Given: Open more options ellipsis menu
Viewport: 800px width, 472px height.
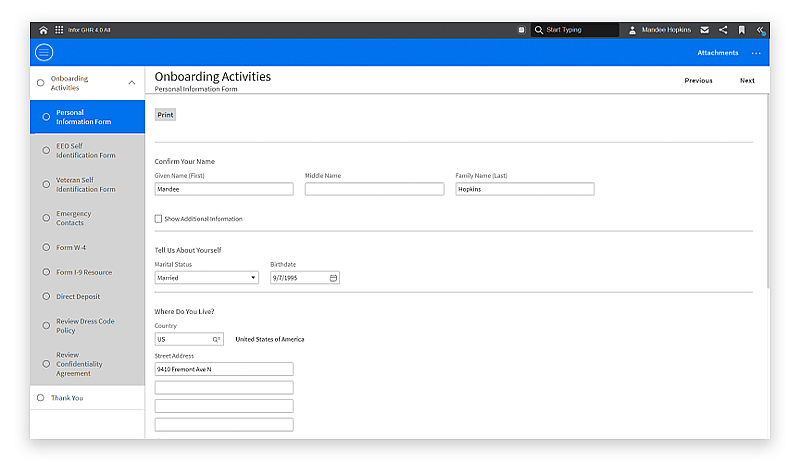Looking at the screenshot, I should coord(756,53).
